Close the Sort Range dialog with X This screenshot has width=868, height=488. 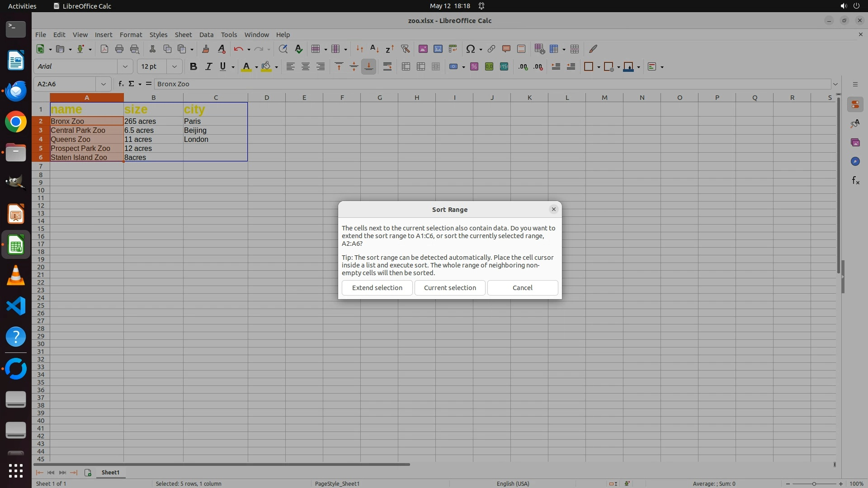[x=553, y=209]
